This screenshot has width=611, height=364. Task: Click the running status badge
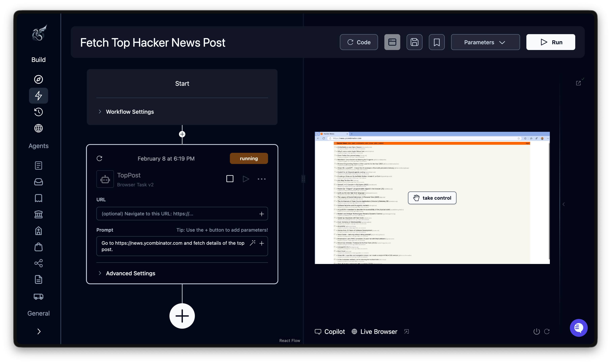pos(249,158)
